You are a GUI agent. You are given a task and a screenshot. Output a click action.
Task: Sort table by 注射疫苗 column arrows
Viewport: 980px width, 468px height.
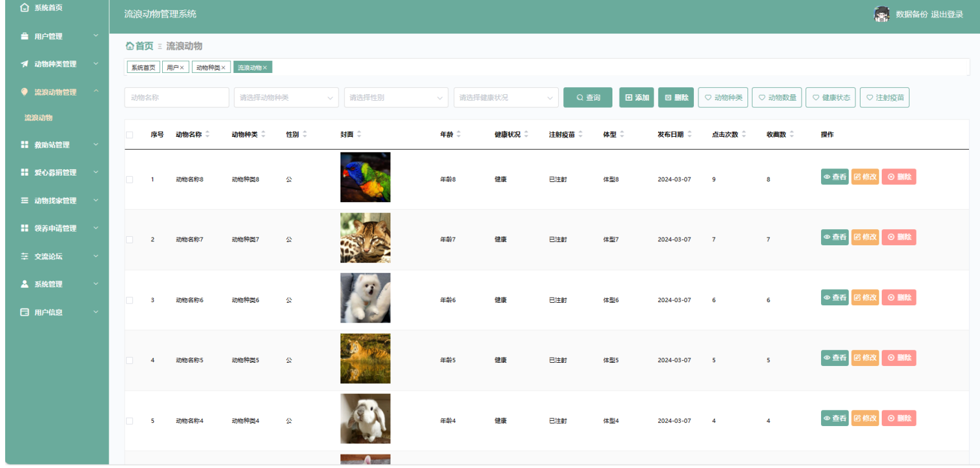(580, 134)
